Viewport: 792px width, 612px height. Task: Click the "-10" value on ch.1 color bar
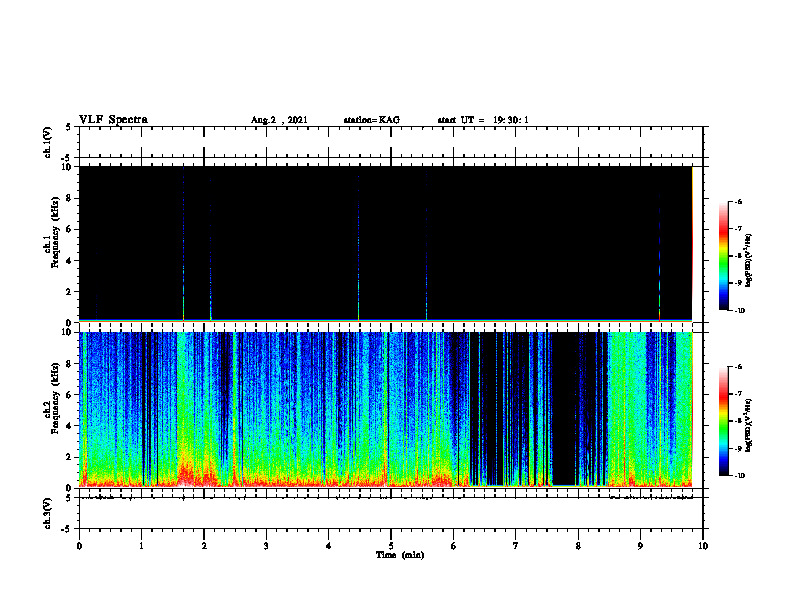click(x=739, y=311)
